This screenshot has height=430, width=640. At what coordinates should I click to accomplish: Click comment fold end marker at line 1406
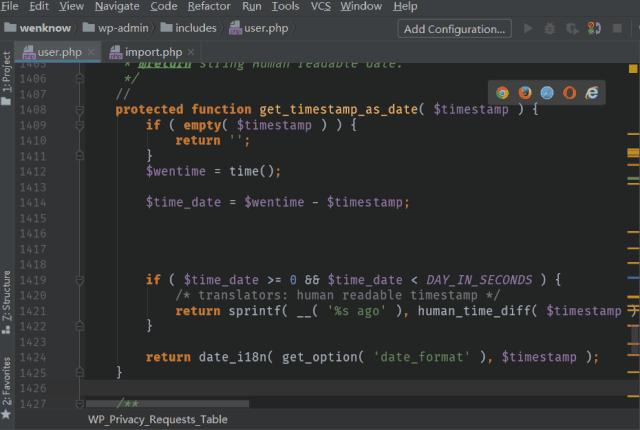(x=80, y=78)
